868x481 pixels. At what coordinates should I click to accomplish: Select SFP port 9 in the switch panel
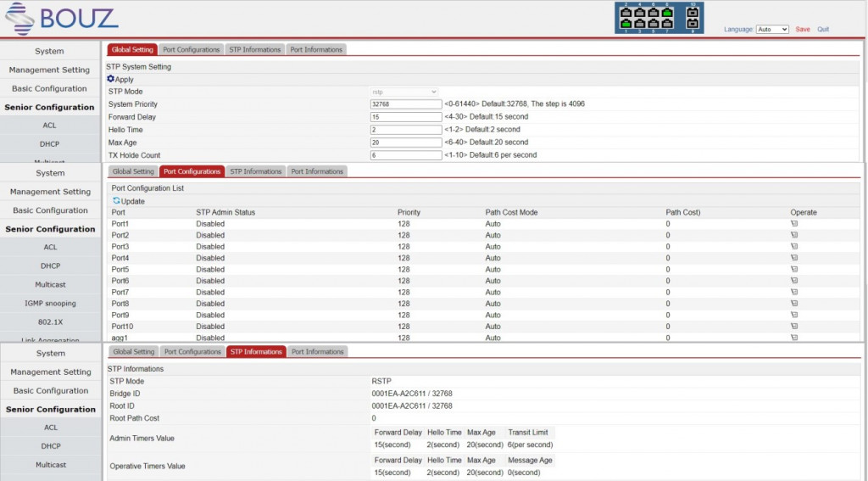(x=692, y=24)
